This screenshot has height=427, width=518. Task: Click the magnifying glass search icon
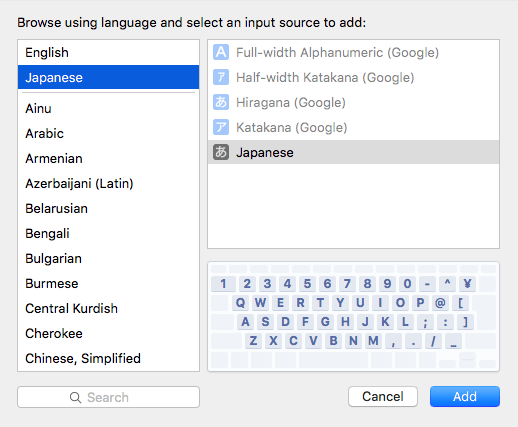(75, 397)
